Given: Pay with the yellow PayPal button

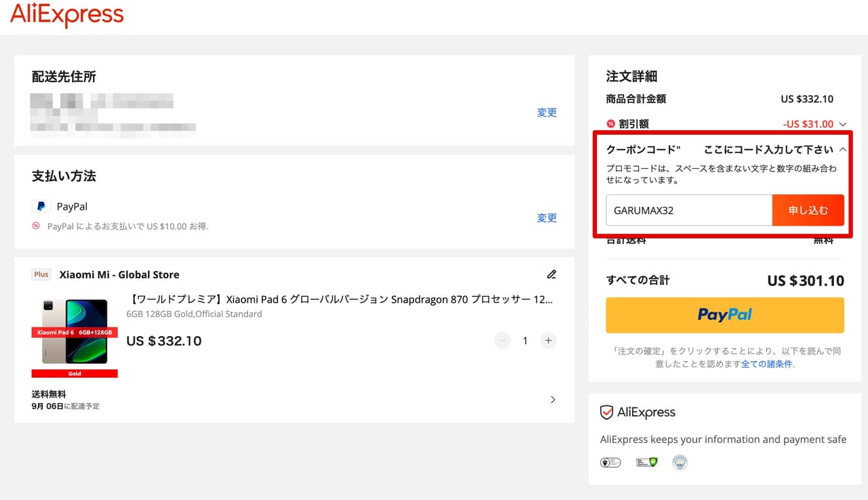Looking at the screenshot, I should tap(724, 315).
